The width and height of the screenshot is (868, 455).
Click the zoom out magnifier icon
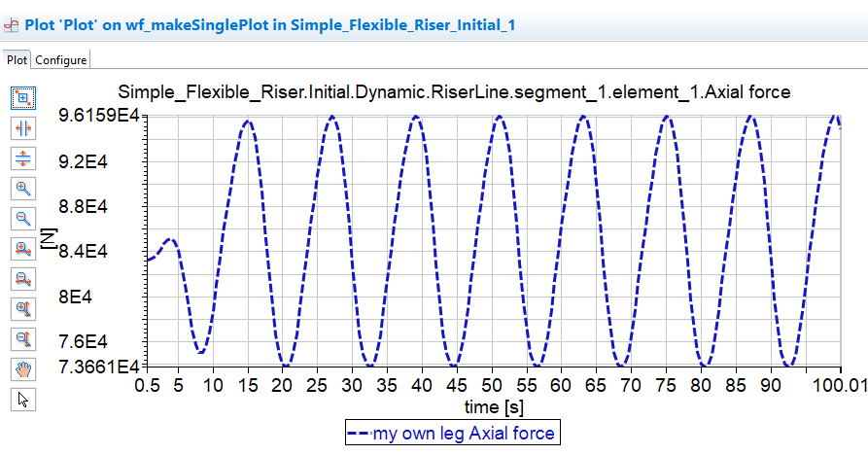[x=24, y=218]
